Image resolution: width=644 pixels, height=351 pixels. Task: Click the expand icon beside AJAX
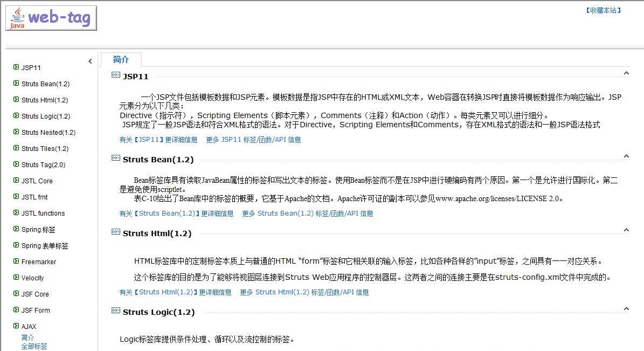[16, 326]
